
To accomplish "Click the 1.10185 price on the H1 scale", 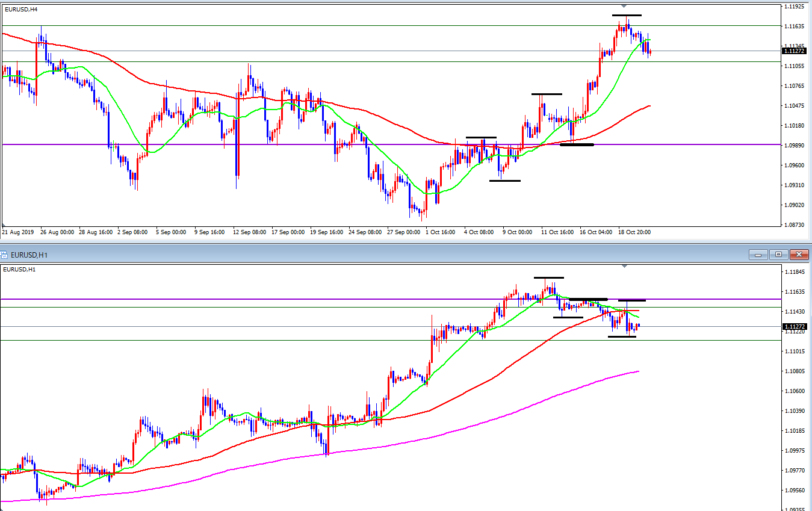I will (795, 431).
